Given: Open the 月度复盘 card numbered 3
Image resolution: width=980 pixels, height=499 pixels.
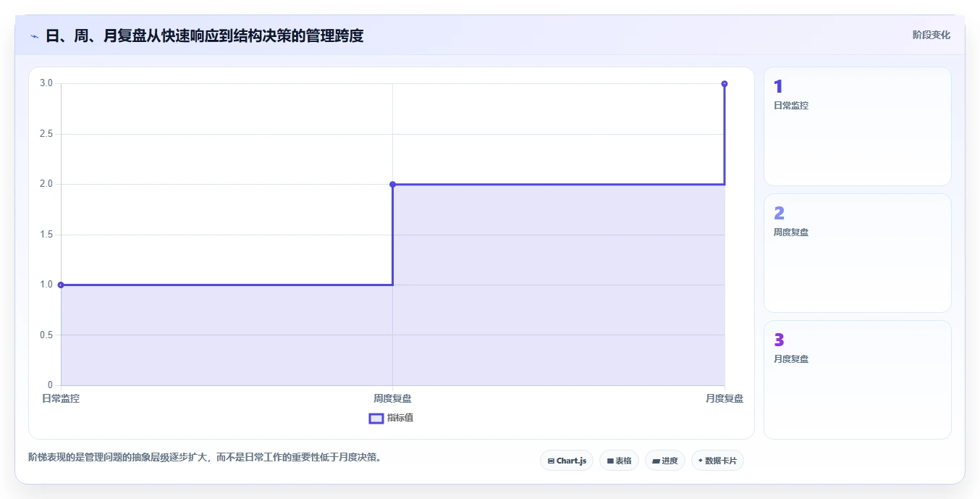Looking at the screenshot, I should coord(857,380).
